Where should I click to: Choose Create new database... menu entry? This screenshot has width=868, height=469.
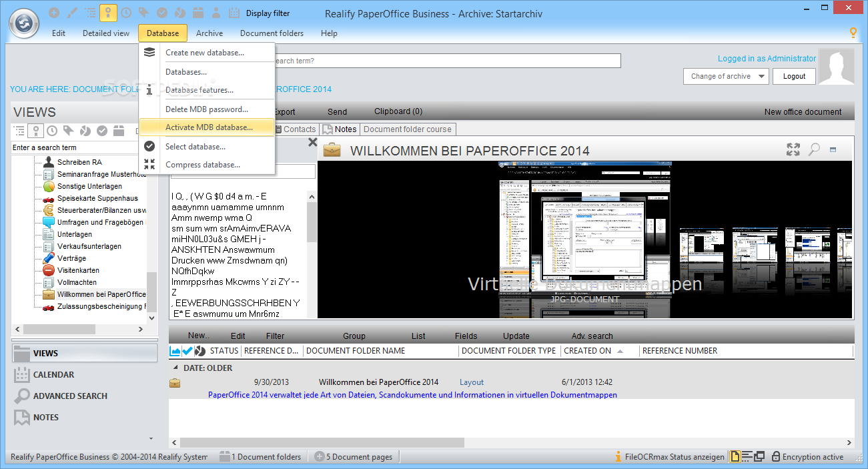click(x=207, y=53)
